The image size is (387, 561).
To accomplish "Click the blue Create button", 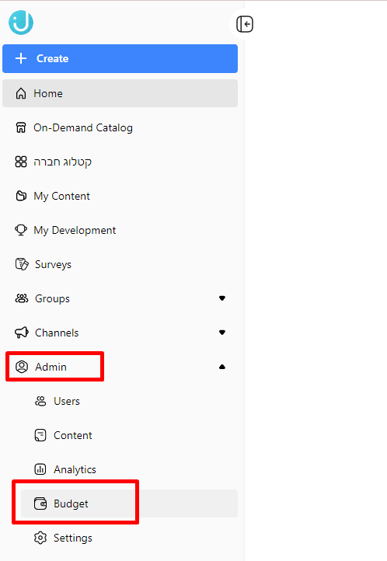I will (120, 59).
